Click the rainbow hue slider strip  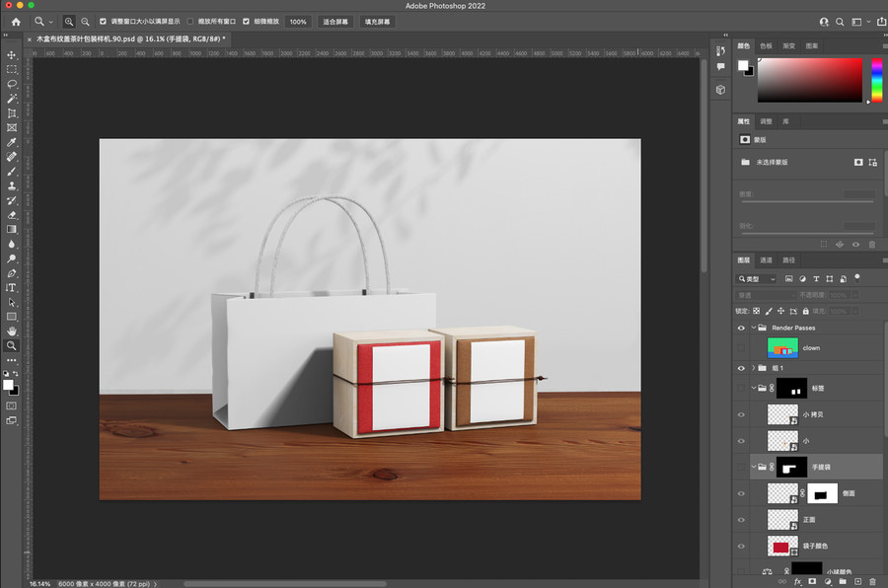click(877, 80)
